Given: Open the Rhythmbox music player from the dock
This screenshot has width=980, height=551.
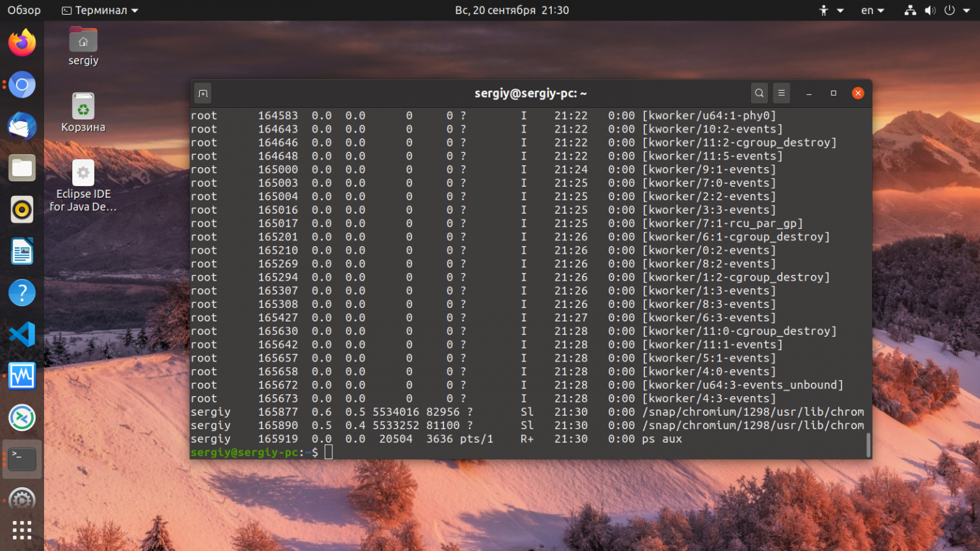Looking at the screenshot, I should click(x=22, y=209).
